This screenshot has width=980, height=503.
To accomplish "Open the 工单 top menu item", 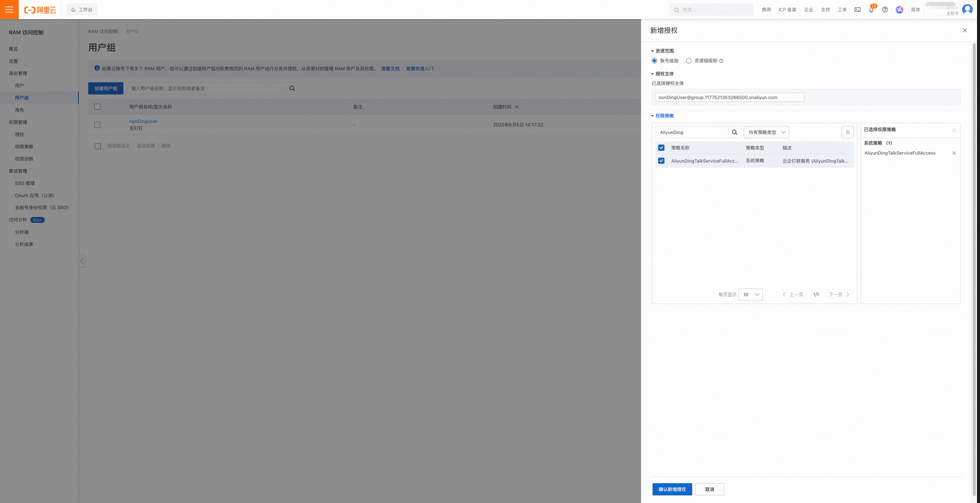I will [842, 10].
